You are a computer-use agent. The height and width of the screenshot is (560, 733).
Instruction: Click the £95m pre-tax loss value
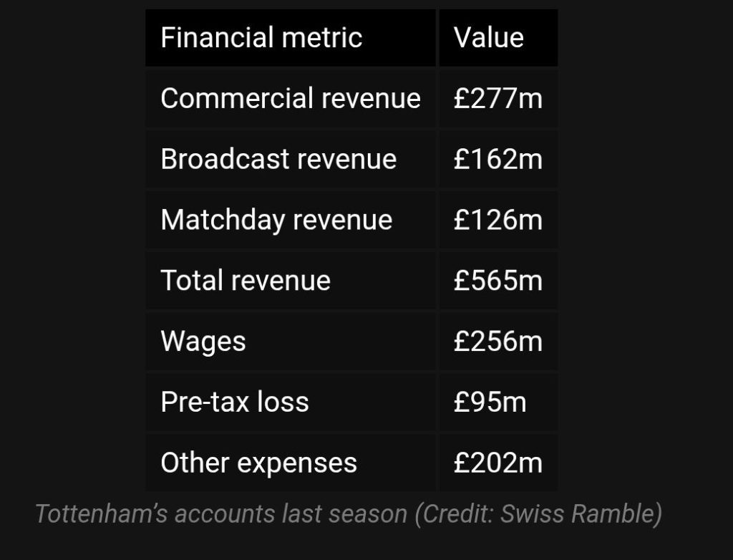[x=490, y=402]
